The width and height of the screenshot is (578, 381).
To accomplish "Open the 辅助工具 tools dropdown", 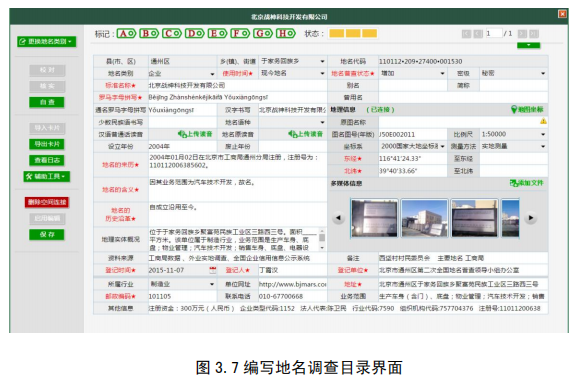I will pyautogui.click(x=47, y=176).
